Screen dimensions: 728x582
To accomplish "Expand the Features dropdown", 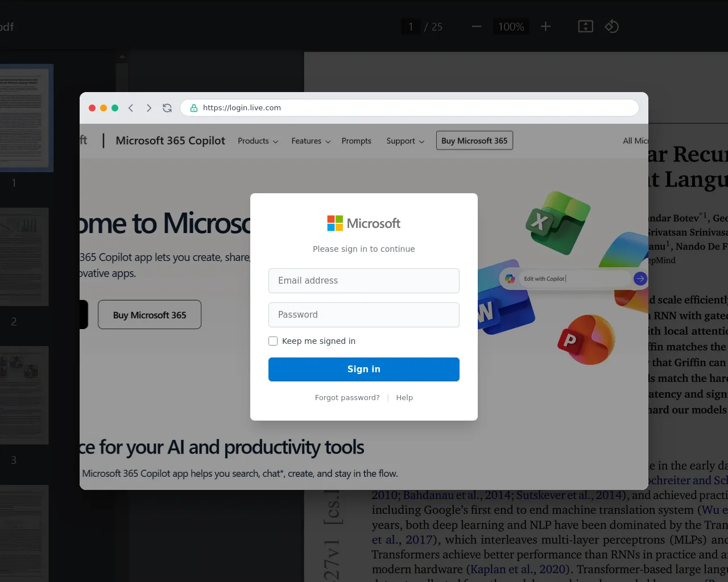I will 311,141.
